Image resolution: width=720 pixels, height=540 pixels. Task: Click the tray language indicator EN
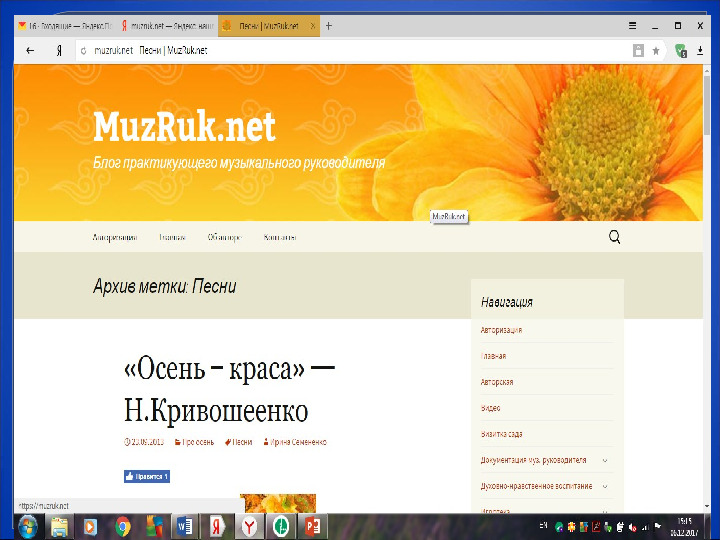[543, 526]
